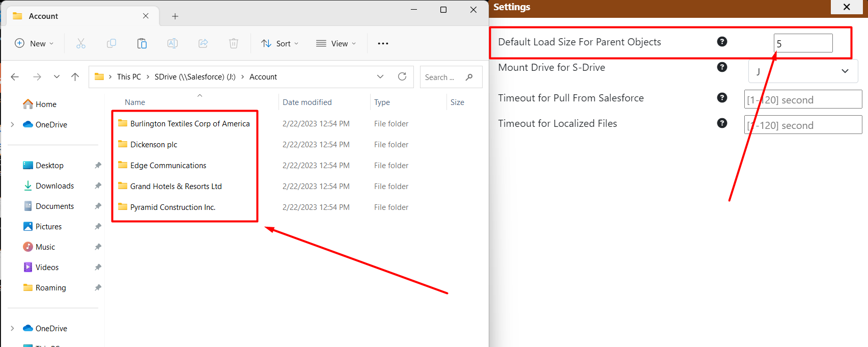Add a new File Explorer tab
This screenshot has width=868, height=347.
click(x=175, y=16)
